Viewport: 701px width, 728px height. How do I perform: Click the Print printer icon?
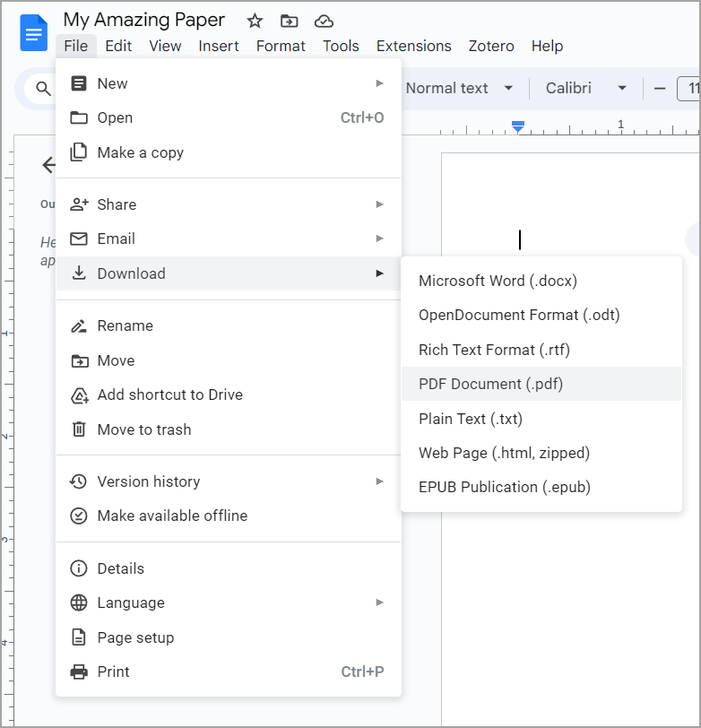click(79, 672)
